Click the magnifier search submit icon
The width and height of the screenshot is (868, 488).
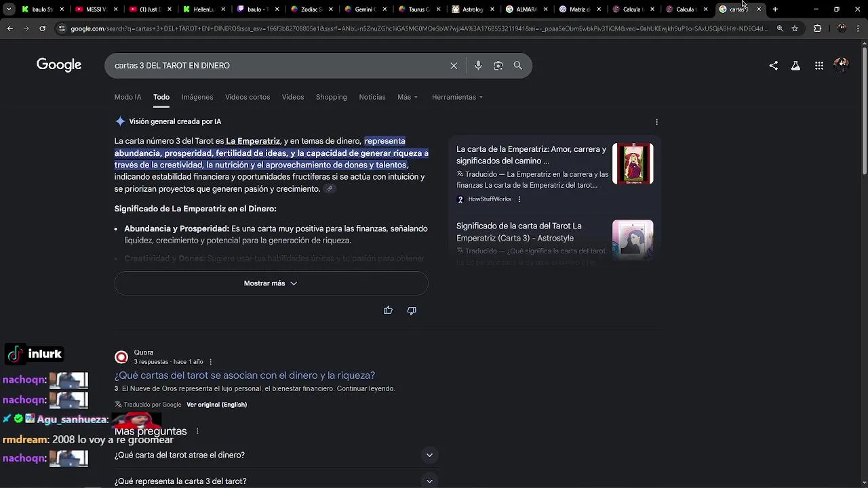click(518, 66)
